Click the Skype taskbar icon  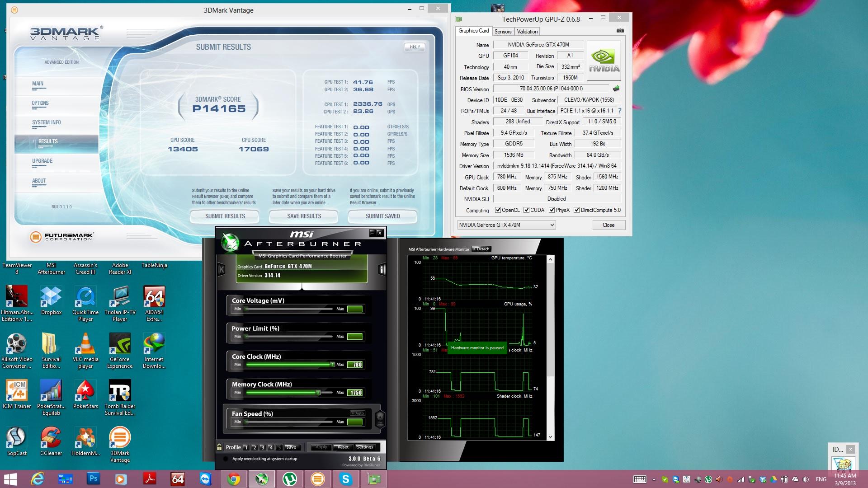coord(346,479)
